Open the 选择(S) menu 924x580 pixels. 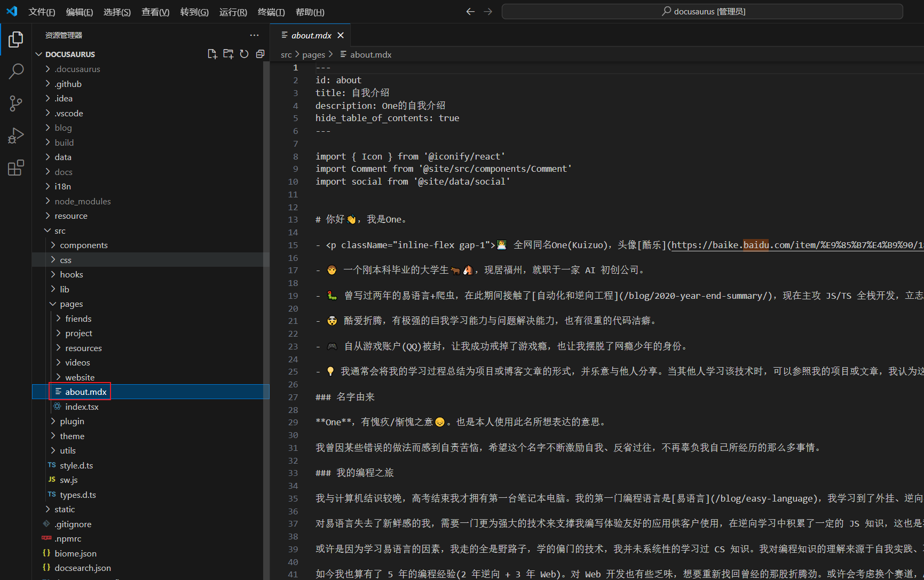tap(117, 12)
